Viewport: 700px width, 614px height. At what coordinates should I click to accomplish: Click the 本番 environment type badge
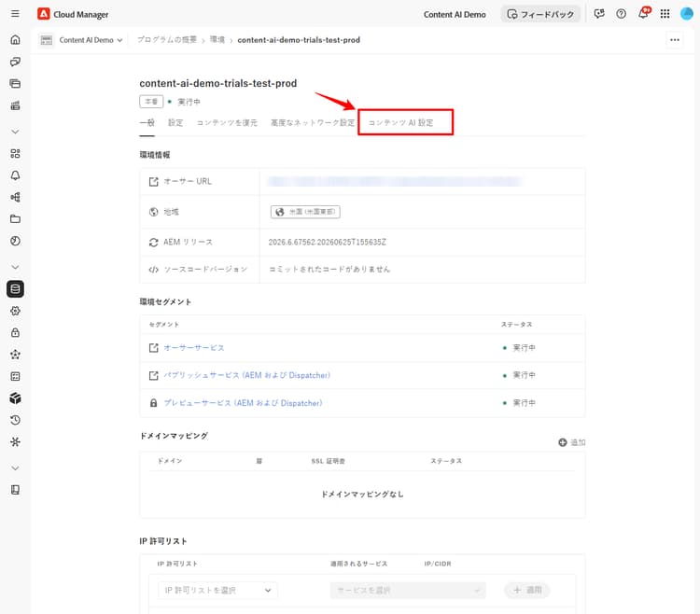151,102
